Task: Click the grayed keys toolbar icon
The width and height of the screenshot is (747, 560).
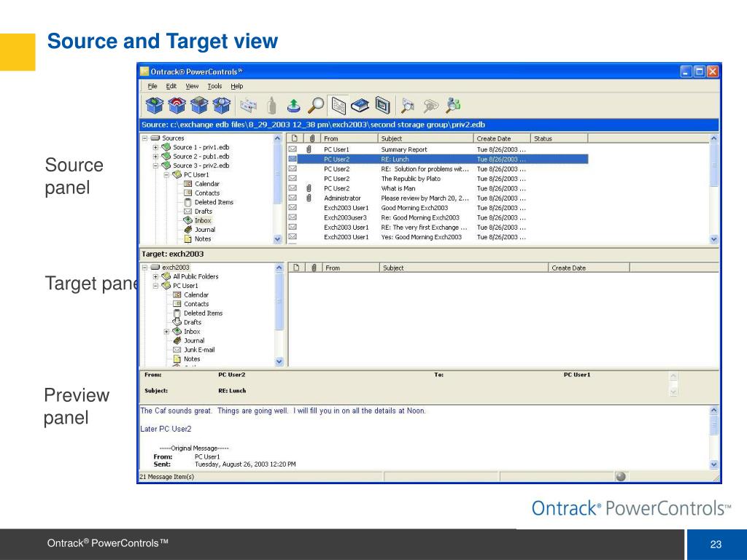Action: pyautogui.click(x=430, y=105)
